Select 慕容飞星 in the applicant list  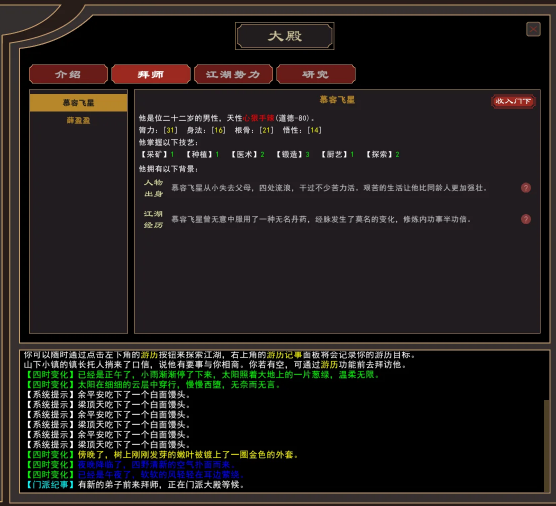click(x=78, y=103)
